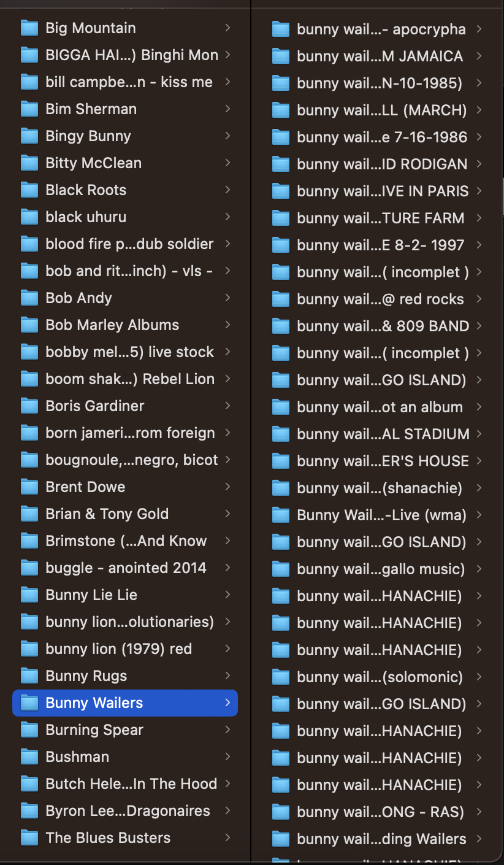Select Butch Hele…In The Hood folder name

[x=131, y=784]
